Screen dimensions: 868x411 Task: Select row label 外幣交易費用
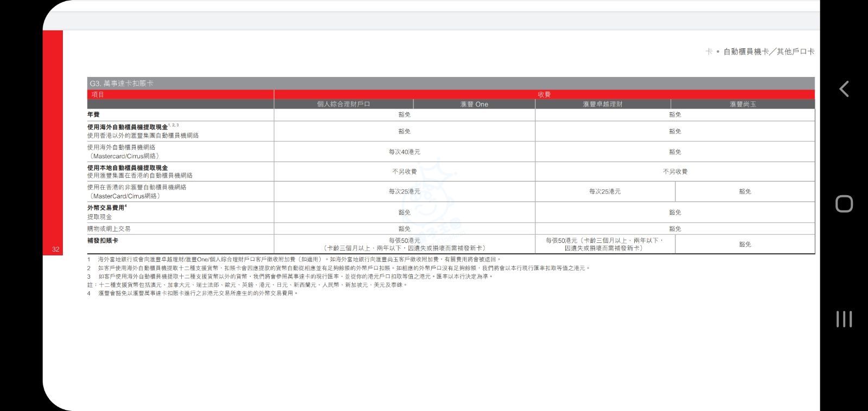pyautogui.click(x=106, y=208)
